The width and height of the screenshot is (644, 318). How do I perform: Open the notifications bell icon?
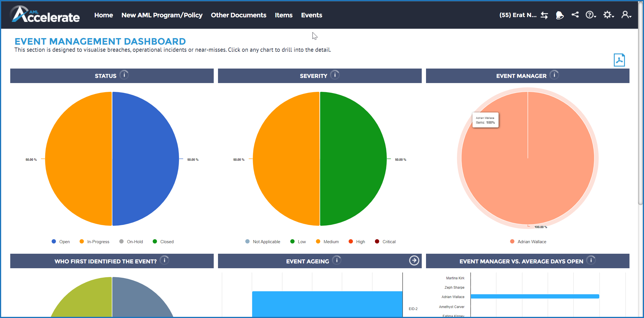click(x=559, y=15)
